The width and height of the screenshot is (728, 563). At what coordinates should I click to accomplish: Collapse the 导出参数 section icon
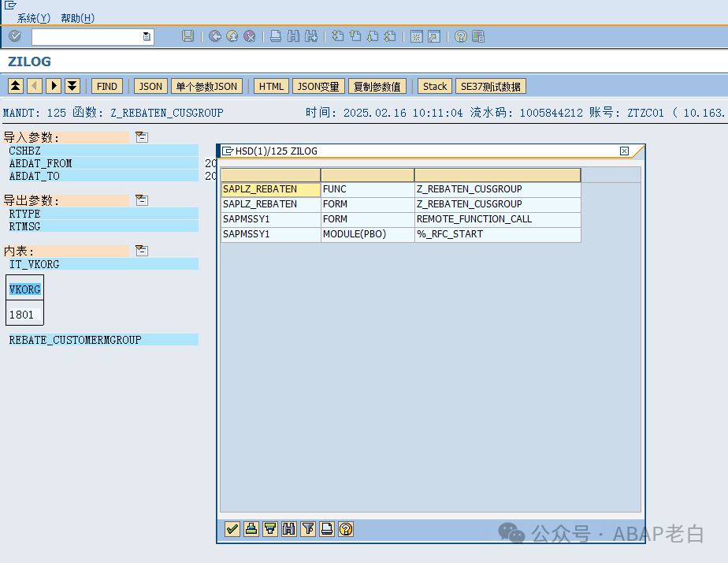(x=142, y=200)
